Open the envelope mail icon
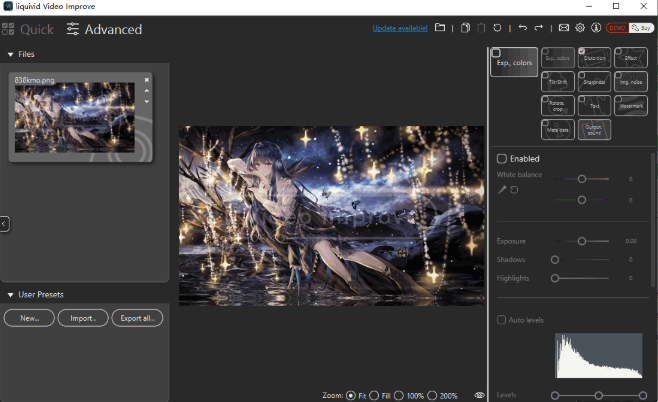This screenshot has width=658, height=402. pyautogui.click(x=564, y=28)
